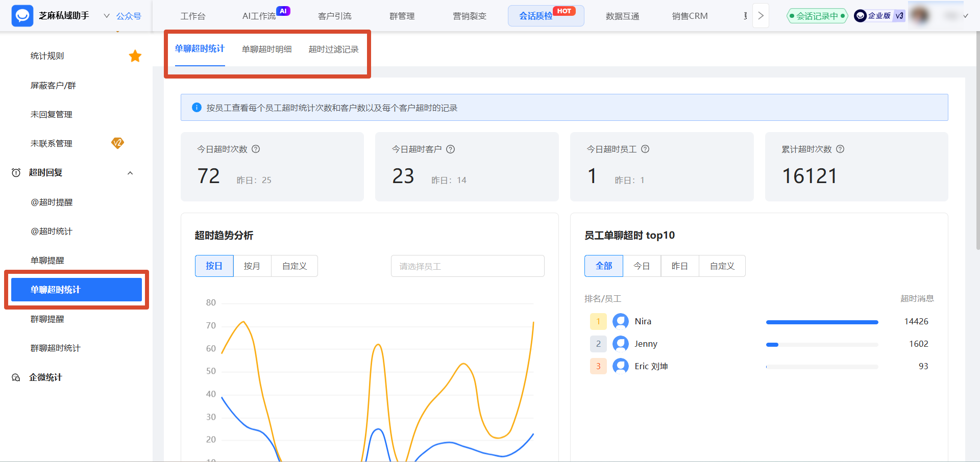The image size is (980, 462).
Task: Click the 企微统计 sidebar icon
Action: click(x=16, y=377)
